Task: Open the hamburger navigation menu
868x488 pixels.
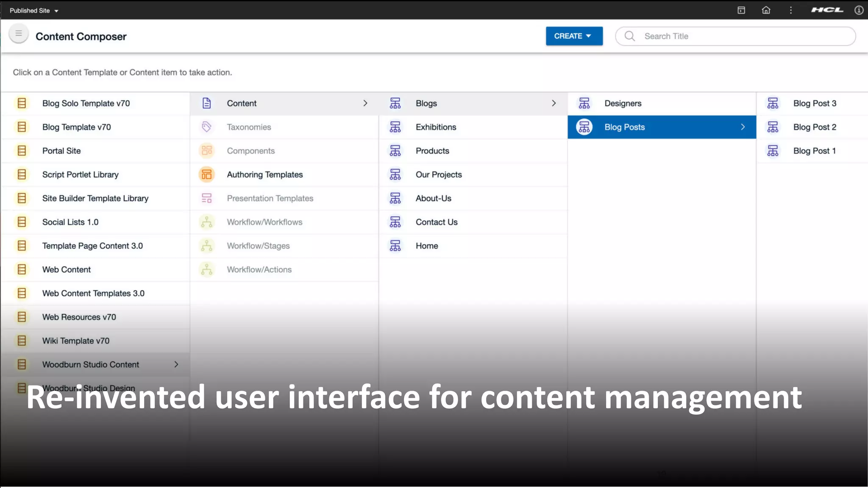Action: [19, 33]
